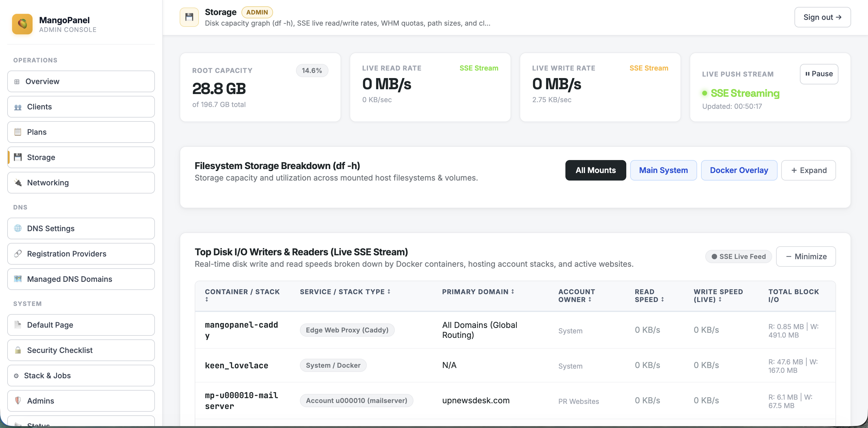Click the Plans clipboard icon
This screenshot has width=868, height=428.
(18, 132)
